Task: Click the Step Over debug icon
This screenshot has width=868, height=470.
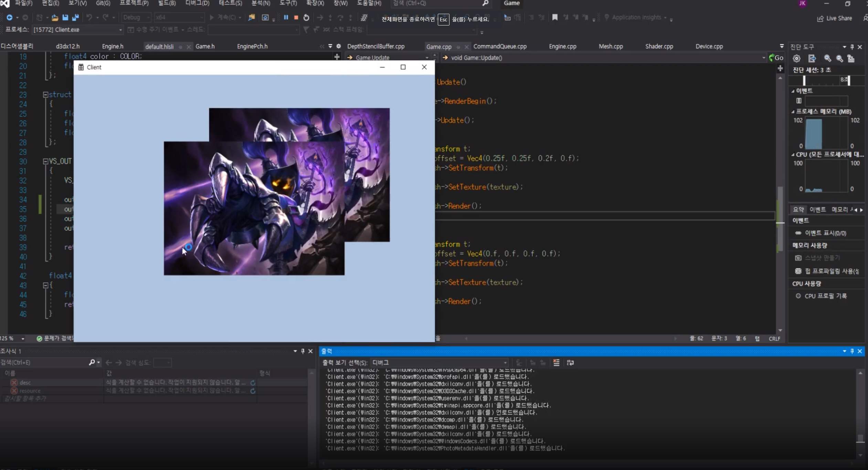Action: tap(340, 17)
